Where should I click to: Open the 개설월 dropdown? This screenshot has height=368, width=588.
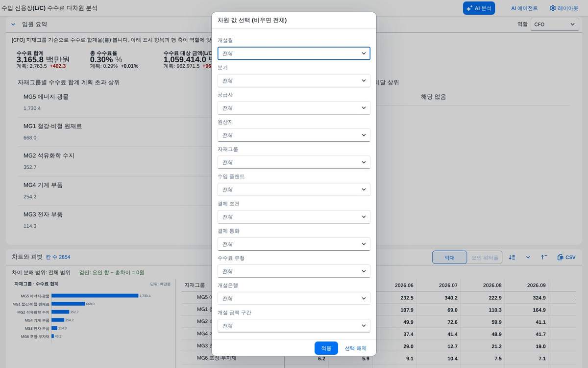294,53
